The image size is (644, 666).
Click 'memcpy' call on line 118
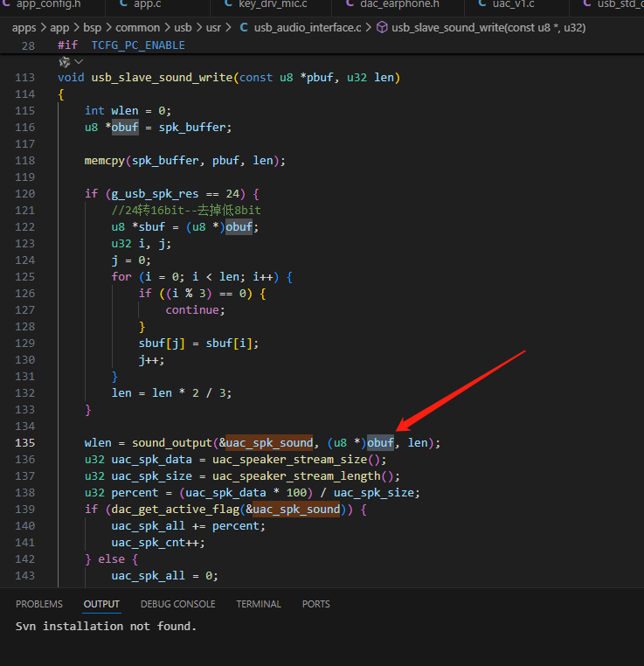tap(105, 161)
